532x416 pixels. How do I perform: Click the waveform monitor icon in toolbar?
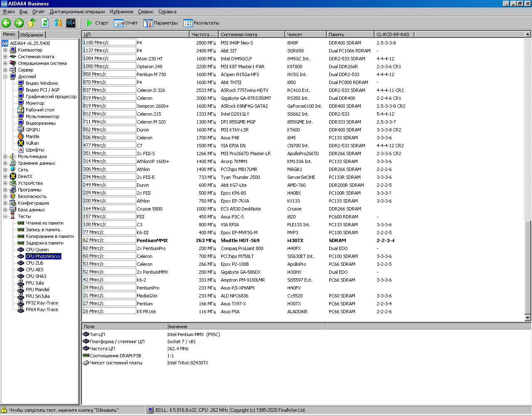pyautogui.click(x=71, y=23)
